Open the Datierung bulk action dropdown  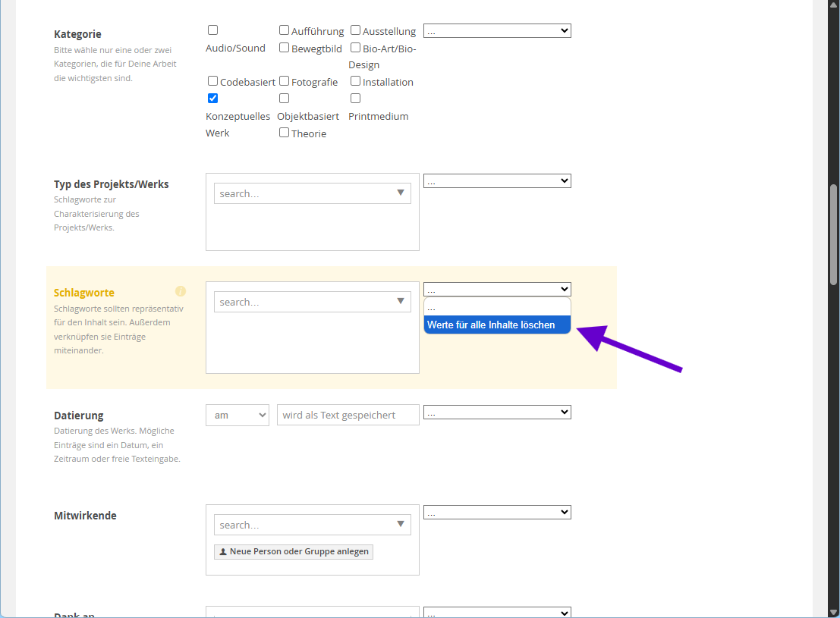coord(497,413)
